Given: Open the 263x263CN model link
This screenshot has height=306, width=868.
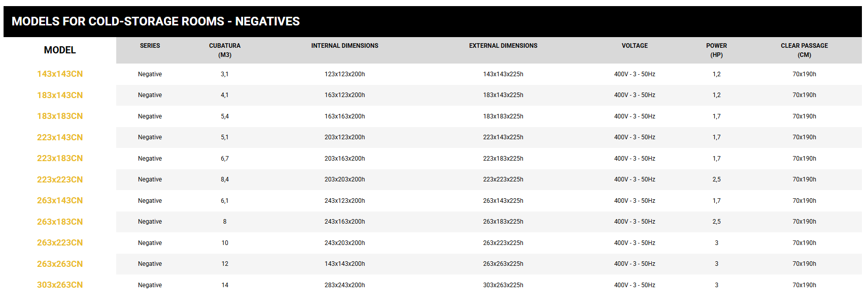Looking at the screenshot, I should [60, 264].
